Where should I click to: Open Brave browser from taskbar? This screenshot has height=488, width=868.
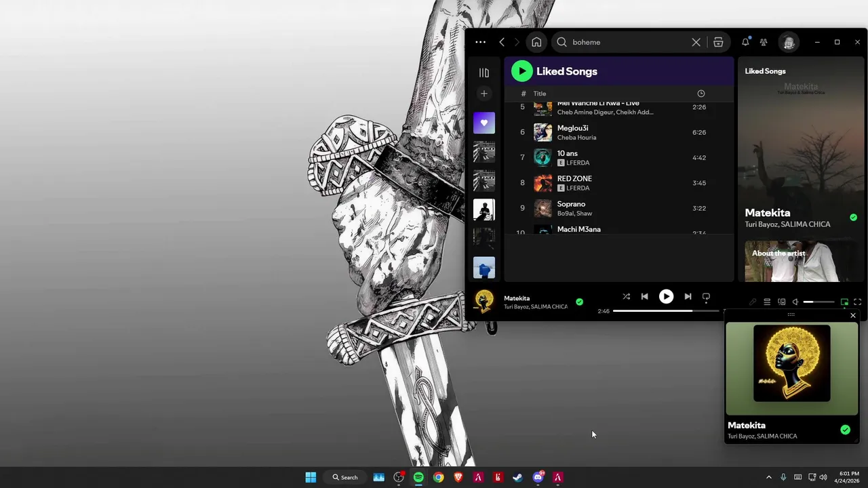(x=458, y=477)
